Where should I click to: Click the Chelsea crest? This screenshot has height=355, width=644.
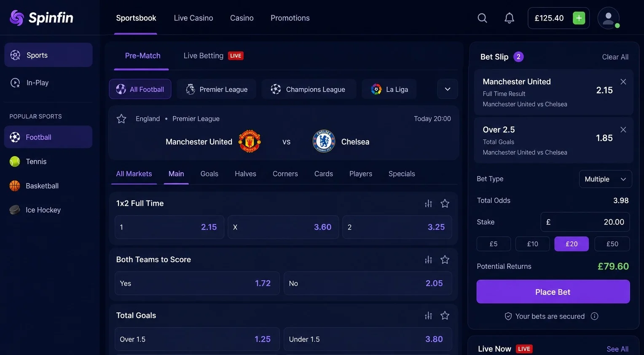[324, 141]
